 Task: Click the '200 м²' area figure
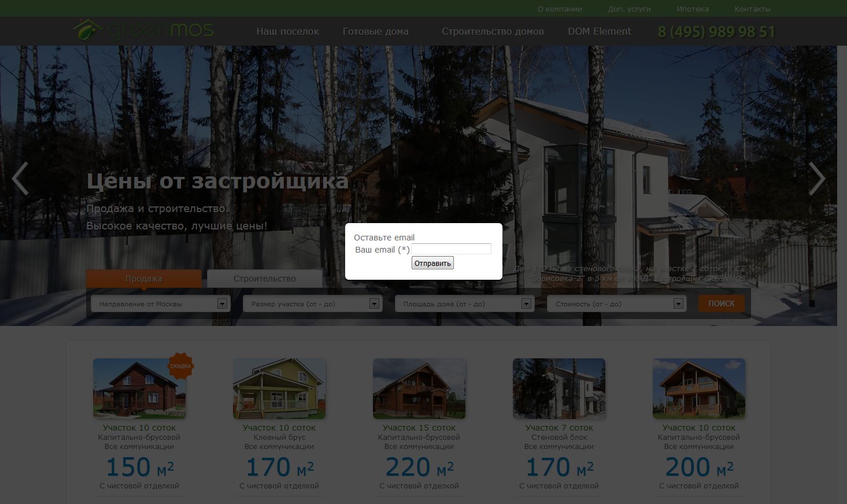[x=699, y=467]
